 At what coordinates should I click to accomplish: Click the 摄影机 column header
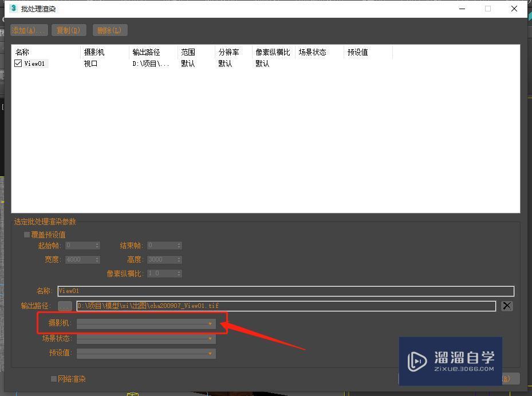coord(94,52)
